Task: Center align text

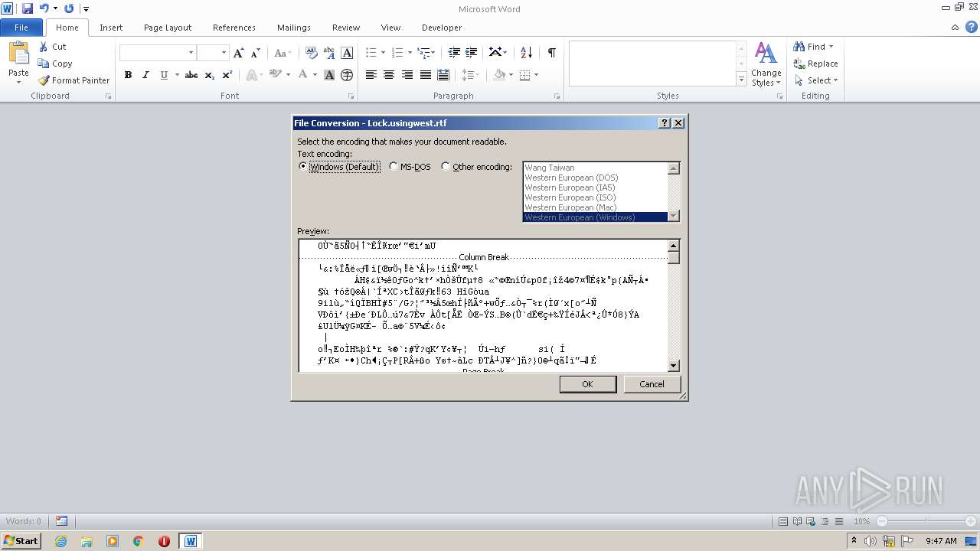Action: click(389, 75)
